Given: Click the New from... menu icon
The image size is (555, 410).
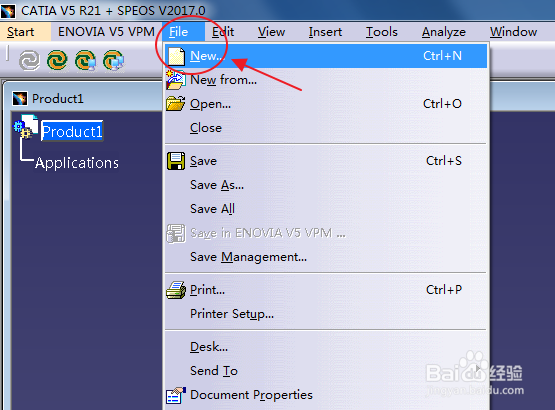Looking at the screenshot, I should pos(176,80).
